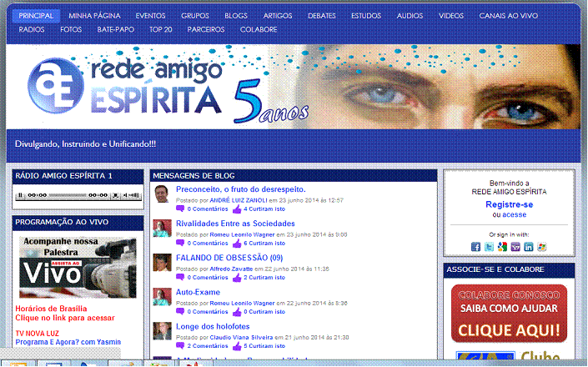This screenshot has height=367, width=588.
Task: Sign in with the LinkedIn icon
Action: coord(529,247)
